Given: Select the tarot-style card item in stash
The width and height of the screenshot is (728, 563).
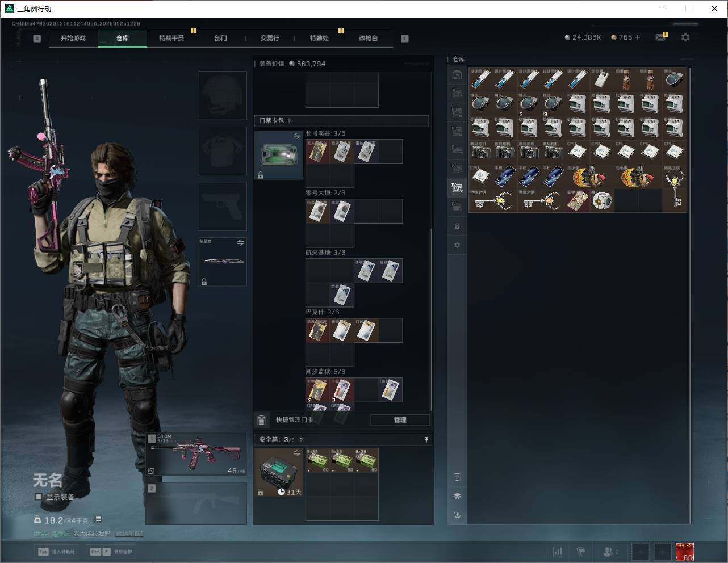Looking at the screenshot, I should tap(578, 201).
